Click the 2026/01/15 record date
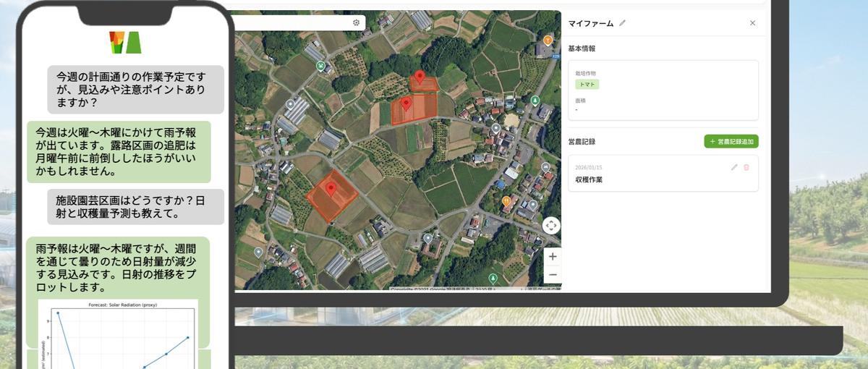This screenshot has width=868, height=369. click(x=589, y=168)
